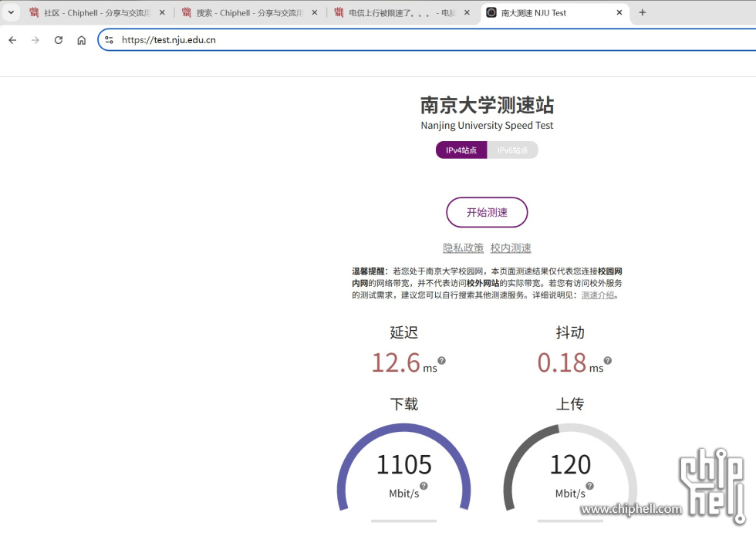This screenshot has width=756, height=536.
Task: Click the 0.18 jitter value
Action: [562, 363]
